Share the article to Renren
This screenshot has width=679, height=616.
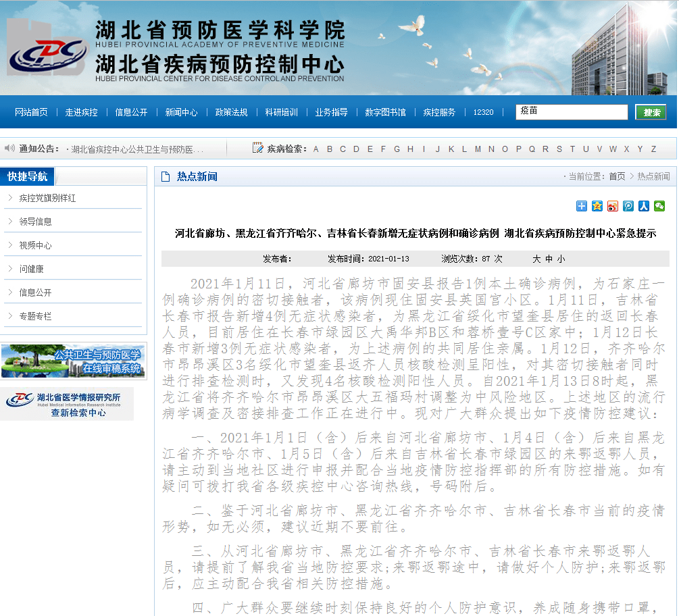tap(643, 207)
